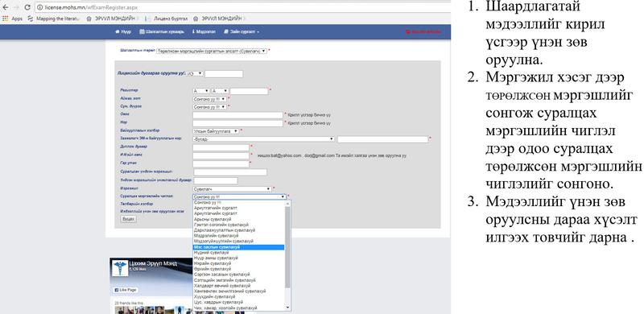Click the dropdown list's scroll-down arrow
Image resolution: width=644 pixels, height=314 pixels.
point(287,307)
